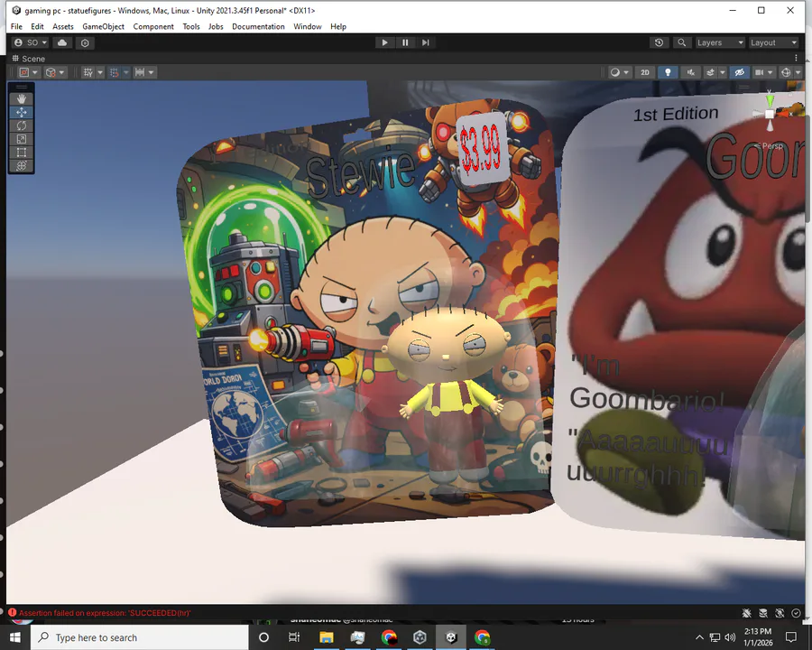
Task: Toggle scene audio mute button
Action: 690,72
